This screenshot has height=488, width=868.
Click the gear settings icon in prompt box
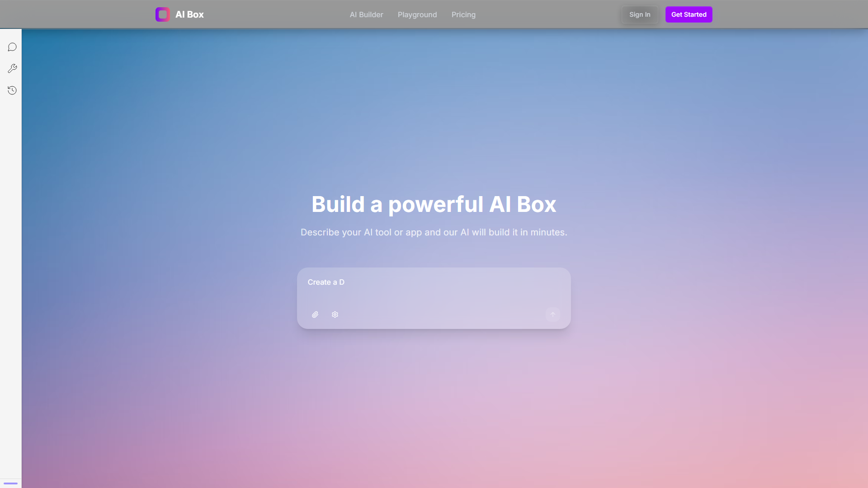(335, 314)
